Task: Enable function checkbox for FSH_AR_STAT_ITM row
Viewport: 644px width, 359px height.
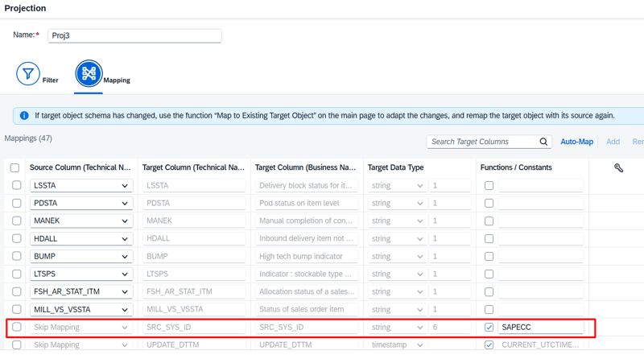Action: 489,291
